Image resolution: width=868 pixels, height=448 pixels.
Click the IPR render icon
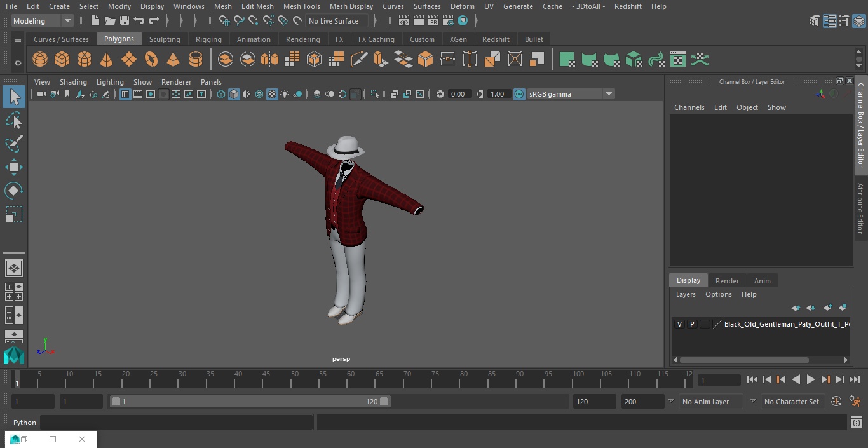(x=433, y=21)
